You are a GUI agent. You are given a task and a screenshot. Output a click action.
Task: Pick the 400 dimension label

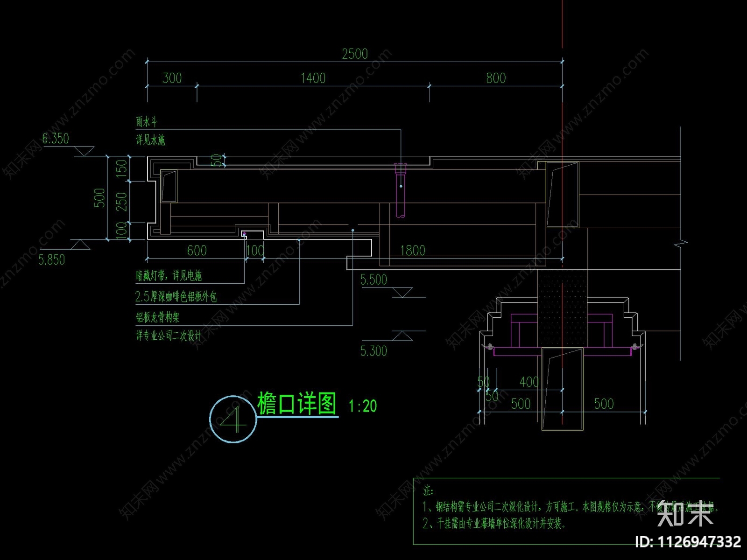[x=529, y=382]
